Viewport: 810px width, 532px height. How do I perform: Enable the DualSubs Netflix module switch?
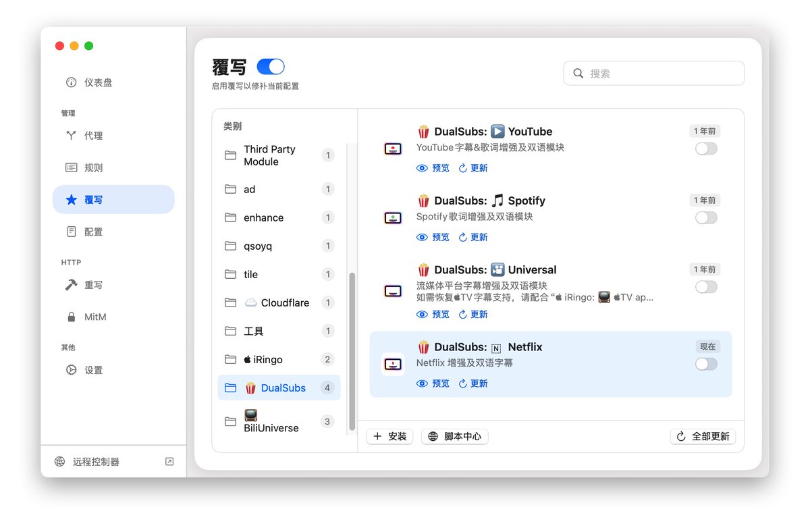[706, 364]
